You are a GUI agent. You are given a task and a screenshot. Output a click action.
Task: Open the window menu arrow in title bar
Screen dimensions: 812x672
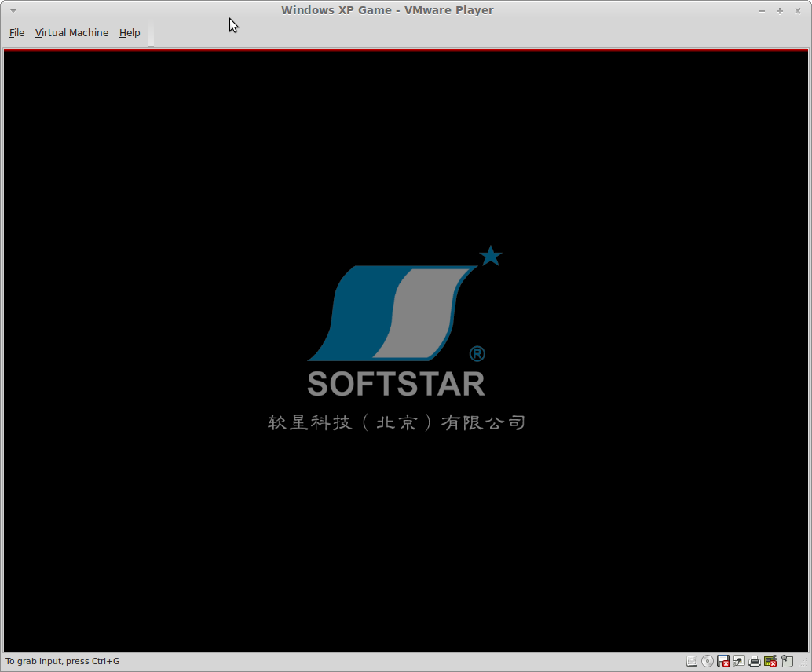(13, 10)
